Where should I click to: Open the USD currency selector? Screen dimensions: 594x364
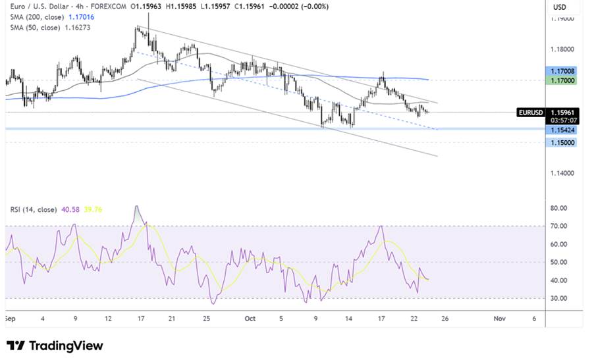[560, 7]
